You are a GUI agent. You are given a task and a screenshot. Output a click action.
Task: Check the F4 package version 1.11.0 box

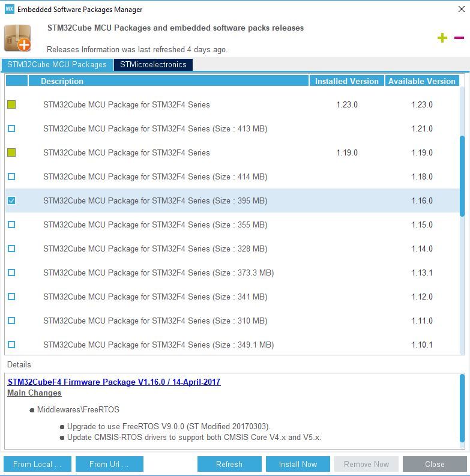[x=11, y=321]
